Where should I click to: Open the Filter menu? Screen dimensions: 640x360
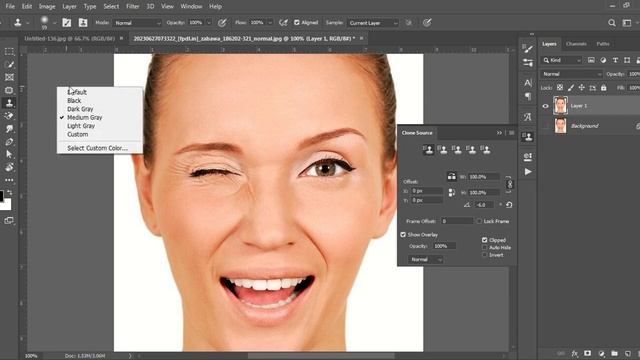[x=132, y=7]
